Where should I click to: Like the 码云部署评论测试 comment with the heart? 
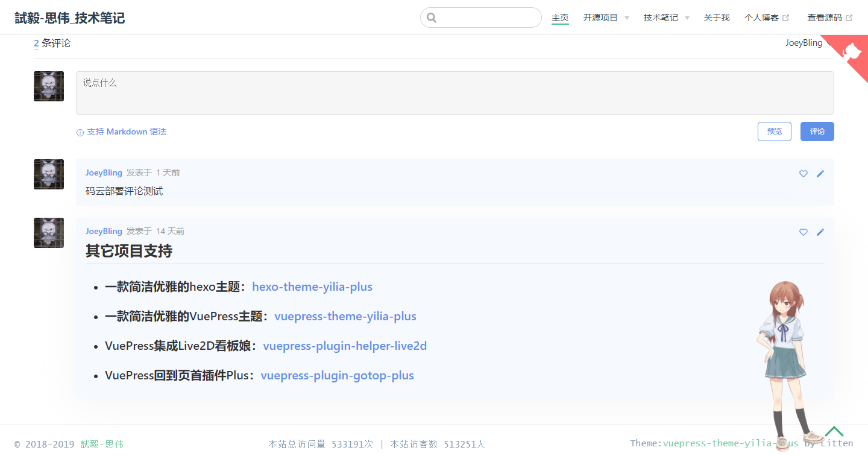coord(803,174)
